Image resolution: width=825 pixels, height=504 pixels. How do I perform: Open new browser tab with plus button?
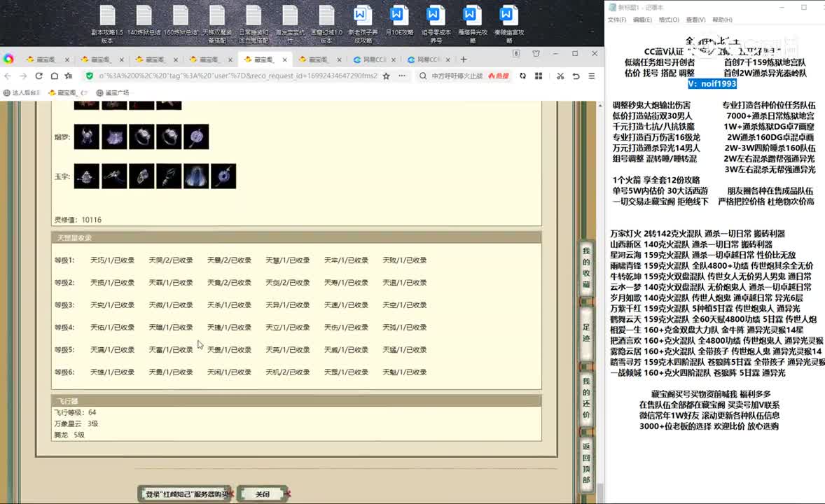(x=464, y=59)
